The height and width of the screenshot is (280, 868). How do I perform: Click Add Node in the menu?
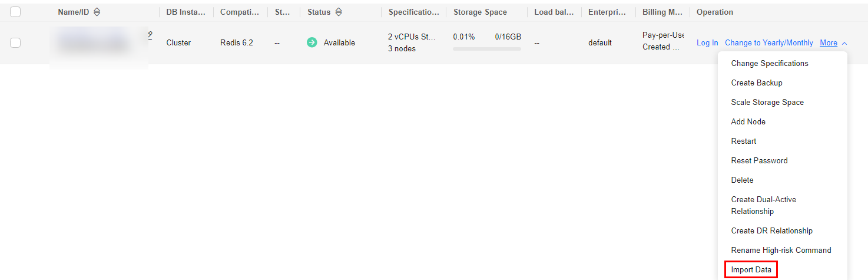pos(748,121)
